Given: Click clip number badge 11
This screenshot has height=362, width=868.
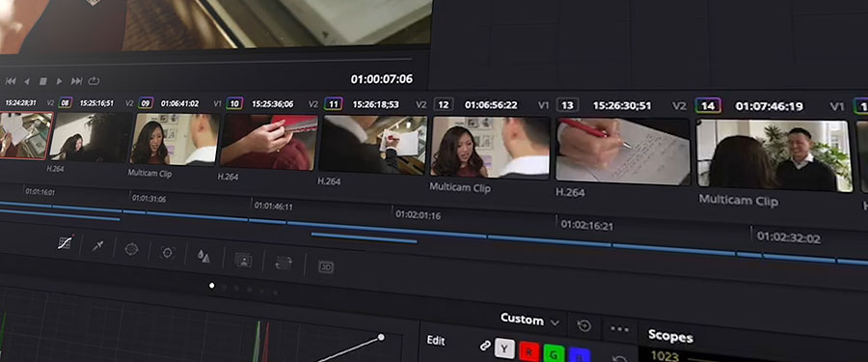Looking at the screenshot, I should [x=333, y=103].
